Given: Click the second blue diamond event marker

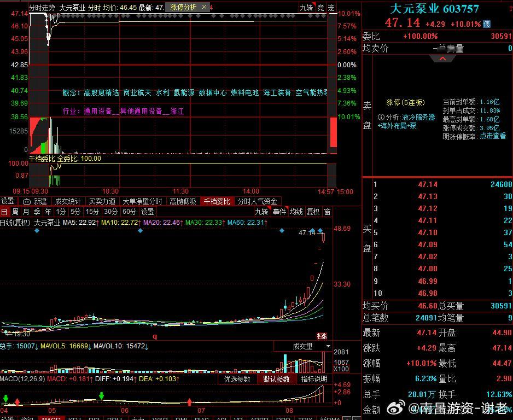Looking at the screenshot, I should pos(141,231).
